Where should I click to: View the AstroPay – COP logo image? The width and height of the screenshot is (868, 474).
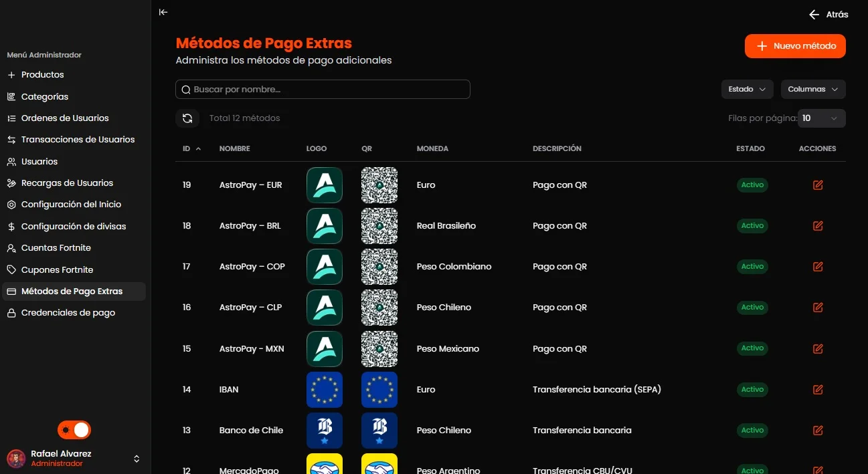coord(325,267)
